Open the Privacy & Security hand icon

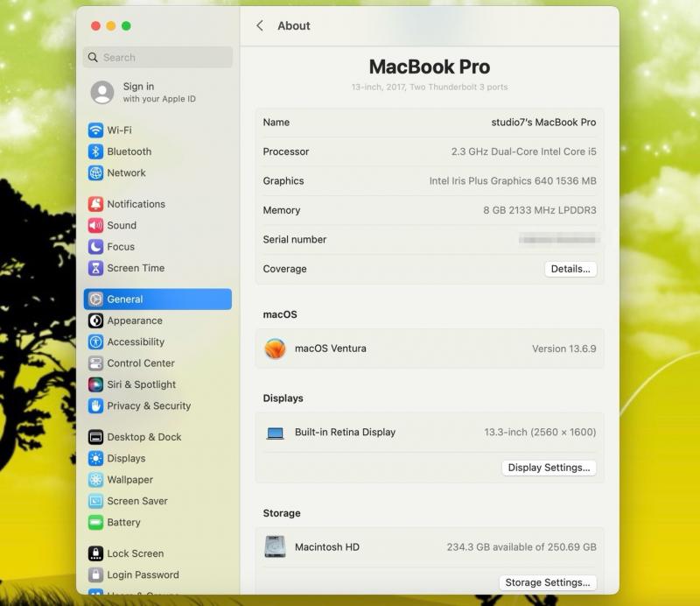pyautogui.click(x=95, y=405)
